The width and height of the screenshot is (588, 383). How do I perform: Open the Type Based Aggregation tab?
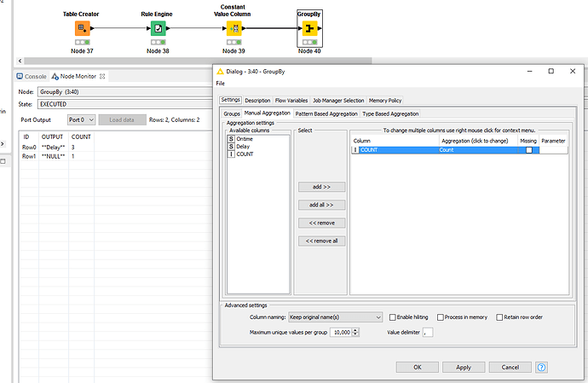[390, 113]
